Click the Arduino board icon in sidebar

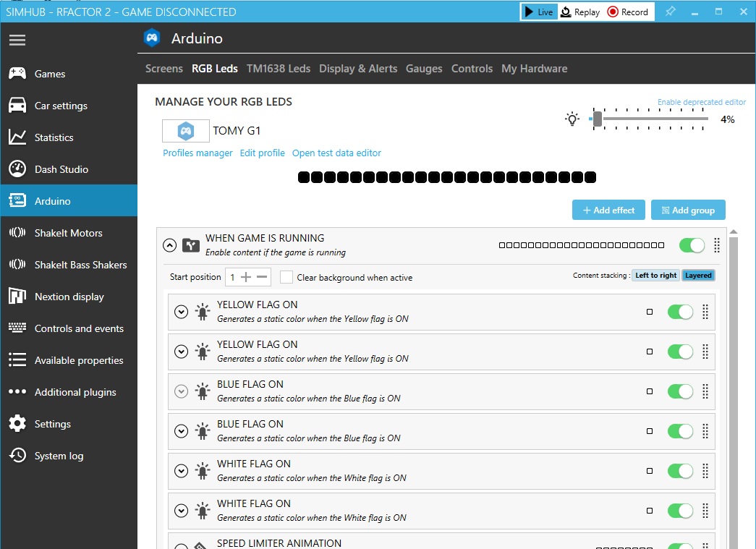click(x=17, y=200)
